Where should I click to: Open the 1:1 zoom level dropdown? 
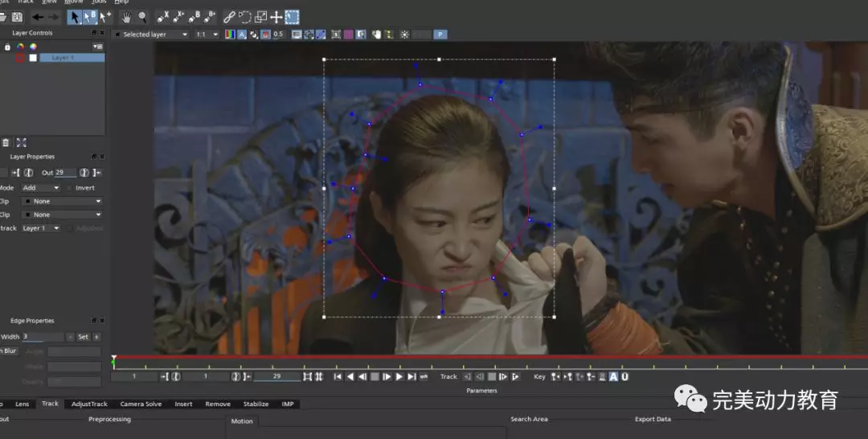click(207, 35)
